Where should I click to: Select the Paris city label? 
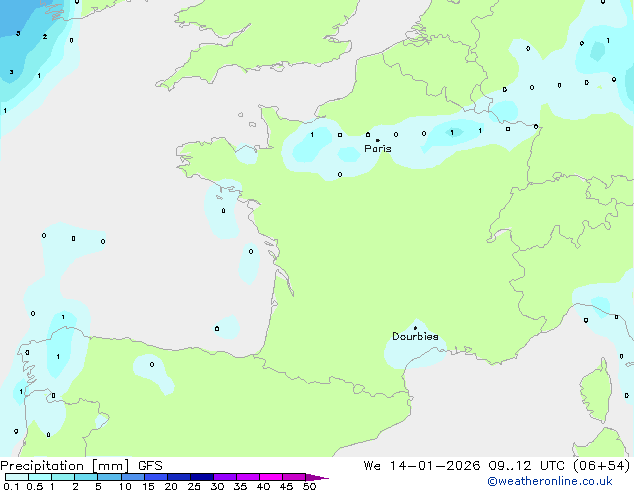tap(378, 149)
